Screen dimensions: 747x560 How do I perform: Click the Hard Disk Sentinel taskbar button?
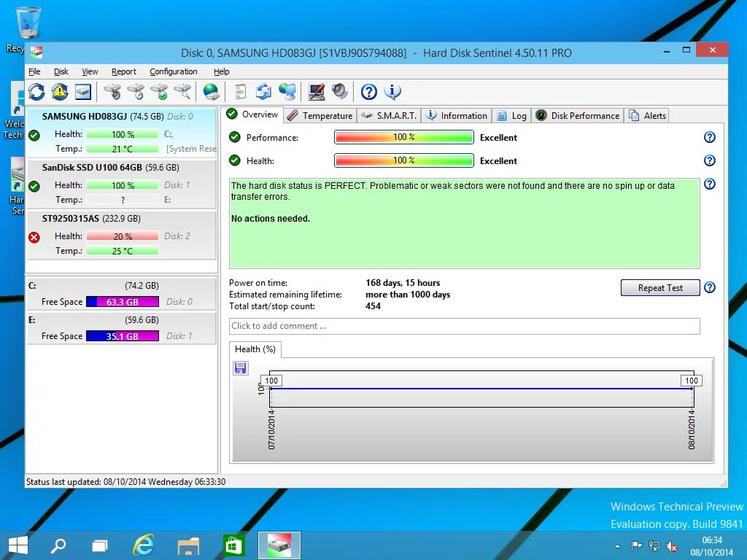279,545
